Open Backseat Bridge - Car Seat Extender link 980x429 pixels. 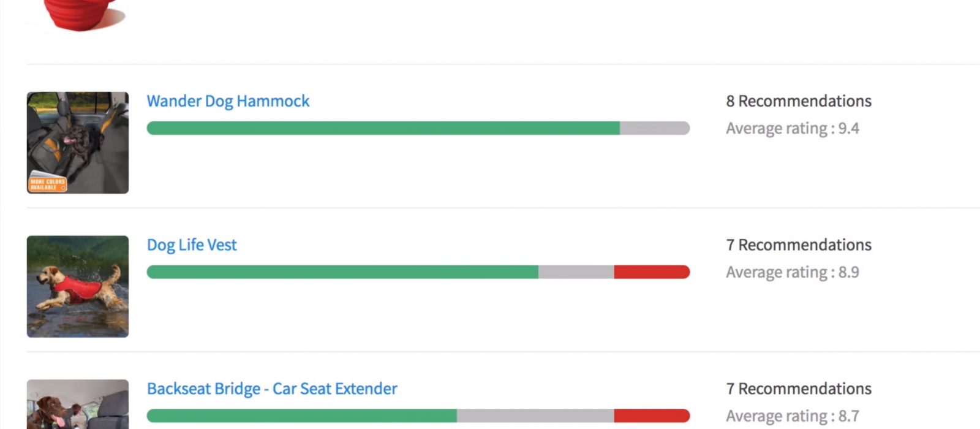(272, 389)
